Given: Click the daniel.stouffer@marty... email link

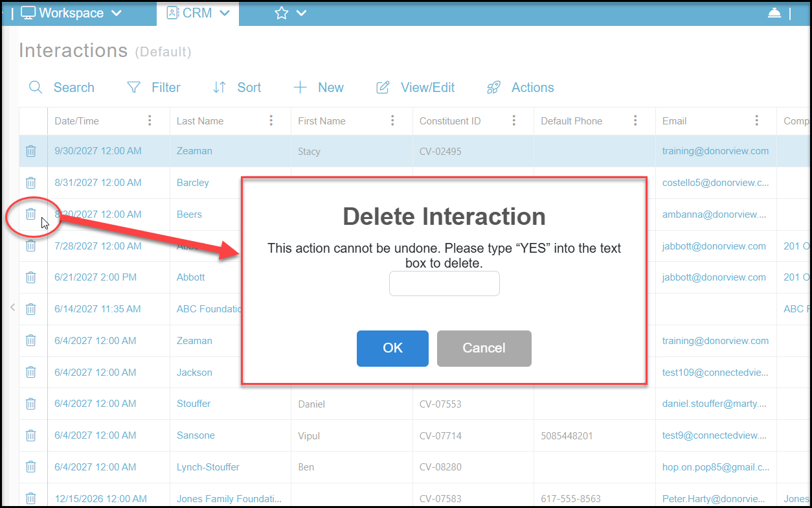Looking at the screenshot, I should 714,404.
